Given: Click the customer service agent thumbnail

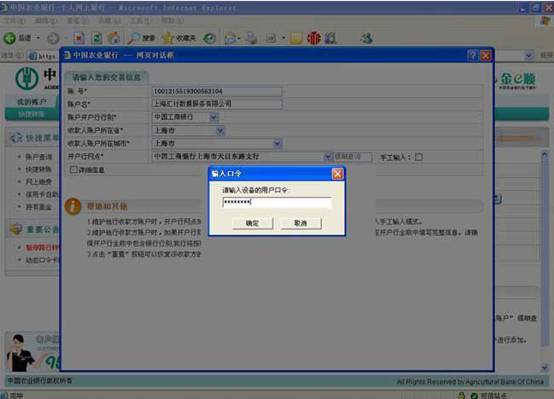Looking at the screenshot, I should point(20,353).
